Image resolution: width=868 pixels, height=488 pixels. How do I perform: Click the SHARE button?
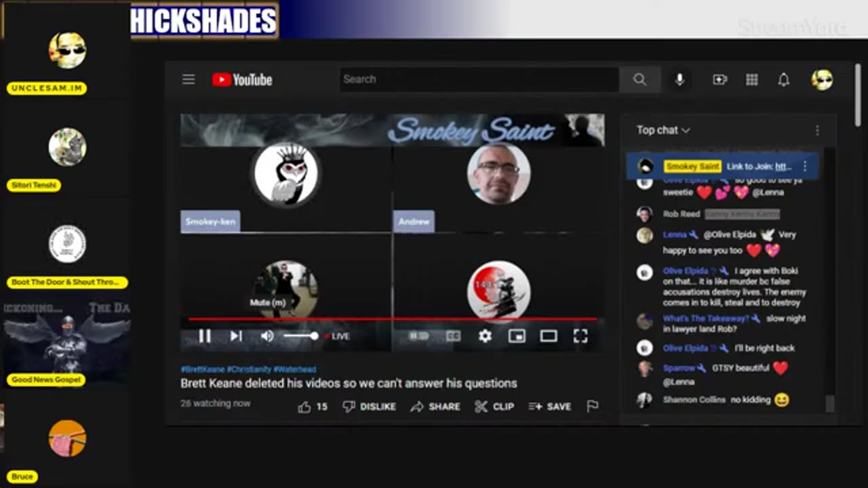pos(435,407)
